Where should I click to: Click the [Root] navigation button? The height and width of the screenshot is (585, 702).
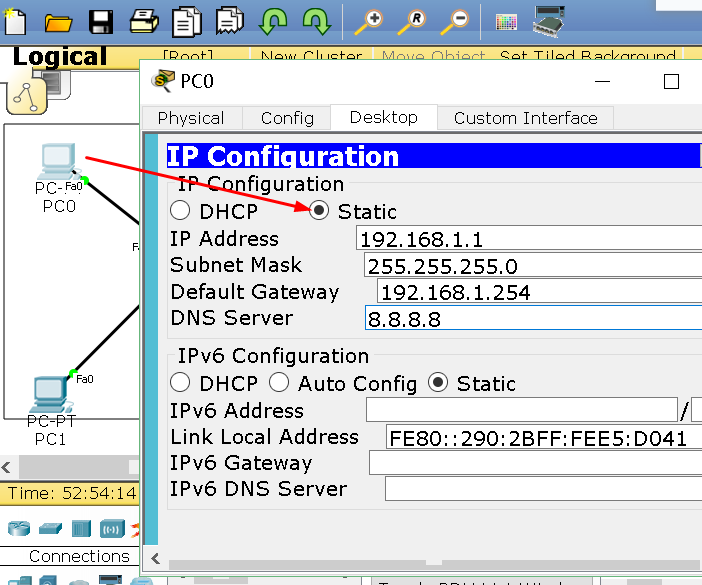pos(188,56)
